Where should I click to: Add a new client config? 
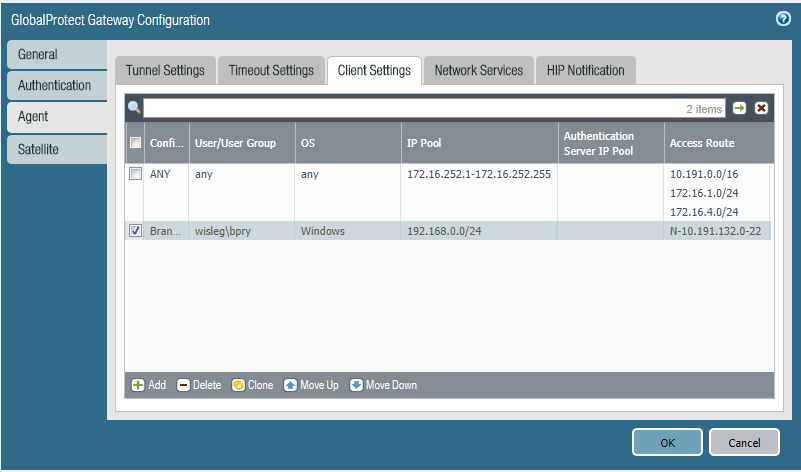[x=149, y=385]
